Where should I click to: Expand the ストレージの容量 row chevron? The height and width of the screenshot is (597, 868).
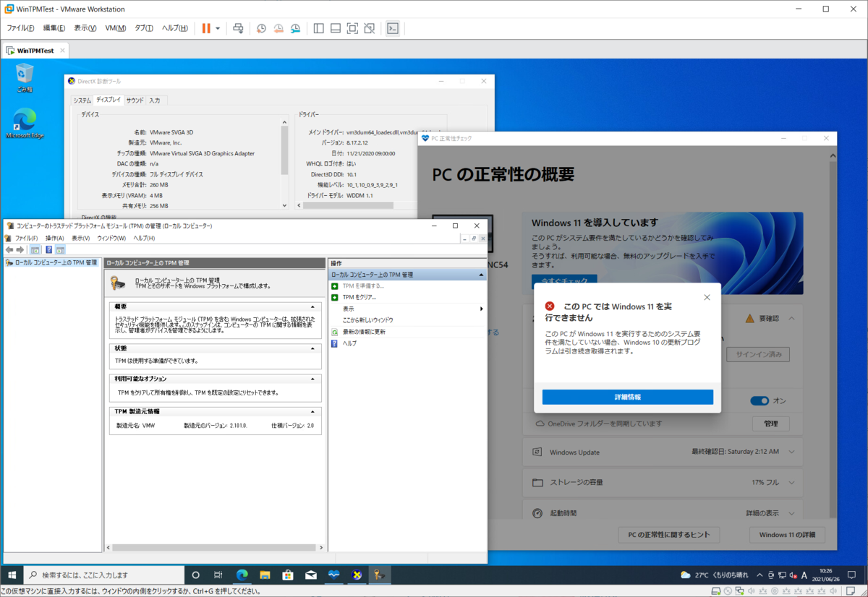792,482
